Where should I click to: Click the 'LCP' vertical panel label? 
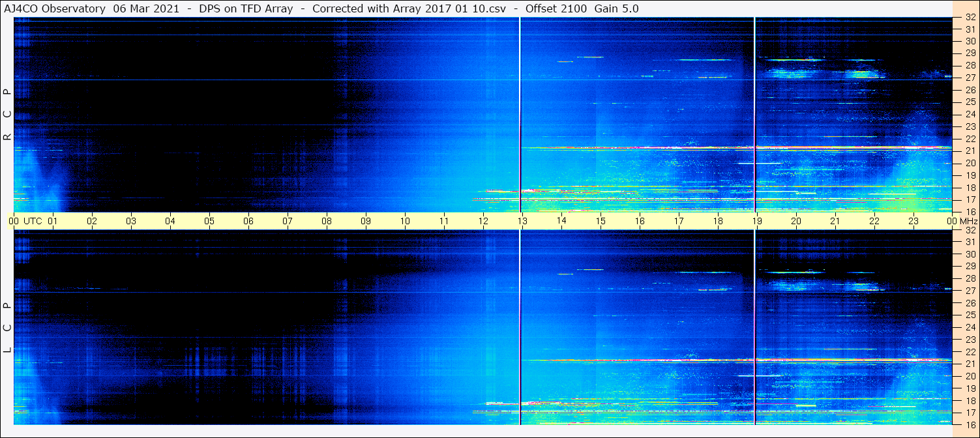[7, 328]
